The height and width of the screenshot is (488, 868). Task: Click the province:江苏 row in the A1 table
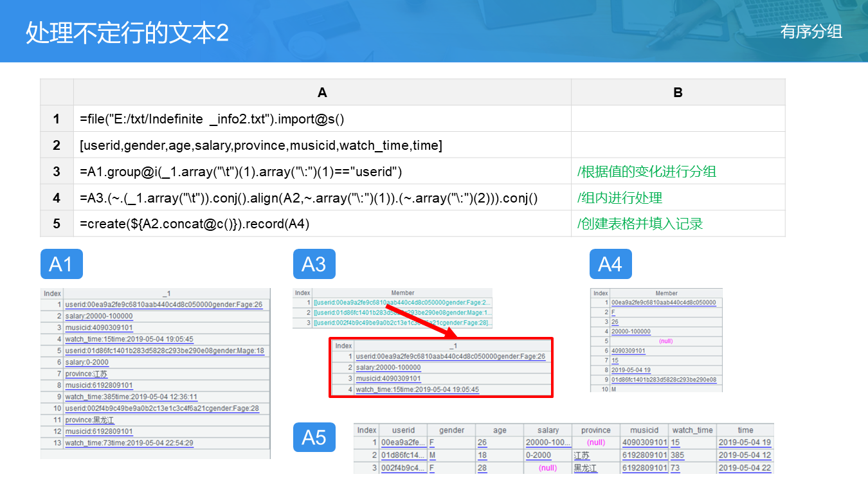(86, 374)
